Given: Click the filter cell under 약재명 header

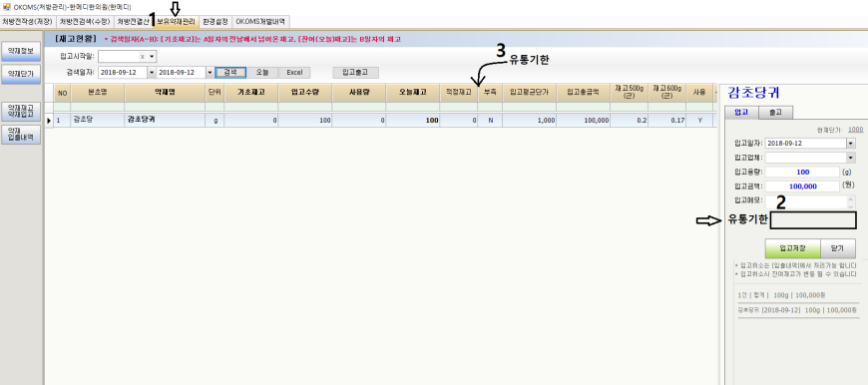Looking at the screenshot, I should [165, 107].
